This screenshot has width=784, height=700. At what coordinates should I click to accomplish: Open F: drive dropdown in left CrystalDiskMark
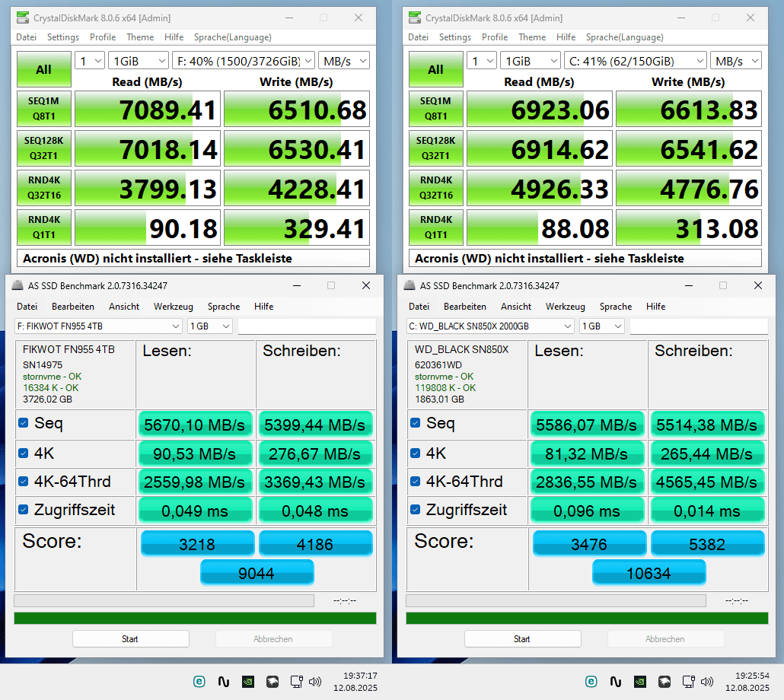click(x=244, y=61)
